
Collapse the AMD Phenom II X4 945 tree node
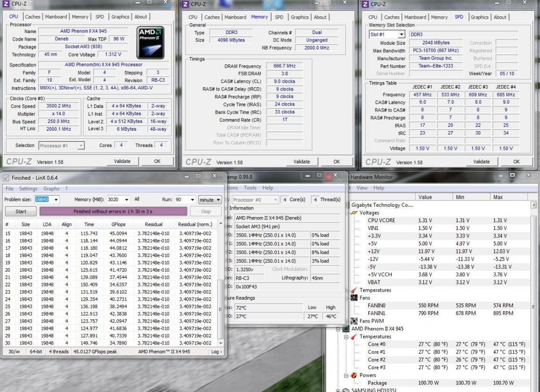338,329
